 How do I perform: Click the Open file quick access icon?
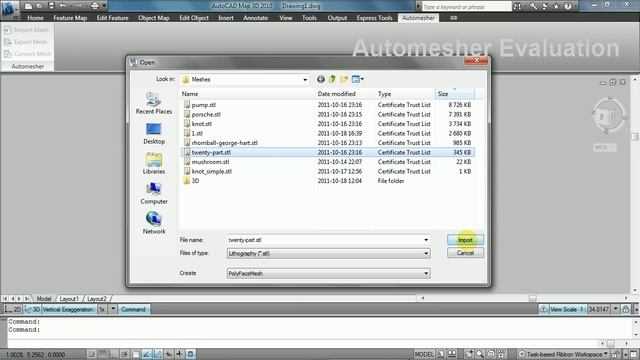click(x=40, y=6)
